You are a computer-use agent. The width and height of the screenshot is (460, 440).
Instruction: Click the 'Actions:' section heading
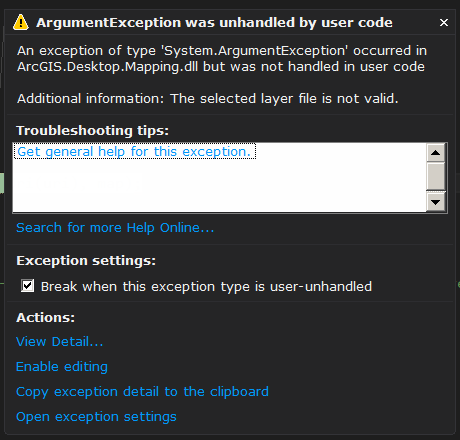pyautogui.click(x=46, y=318)
